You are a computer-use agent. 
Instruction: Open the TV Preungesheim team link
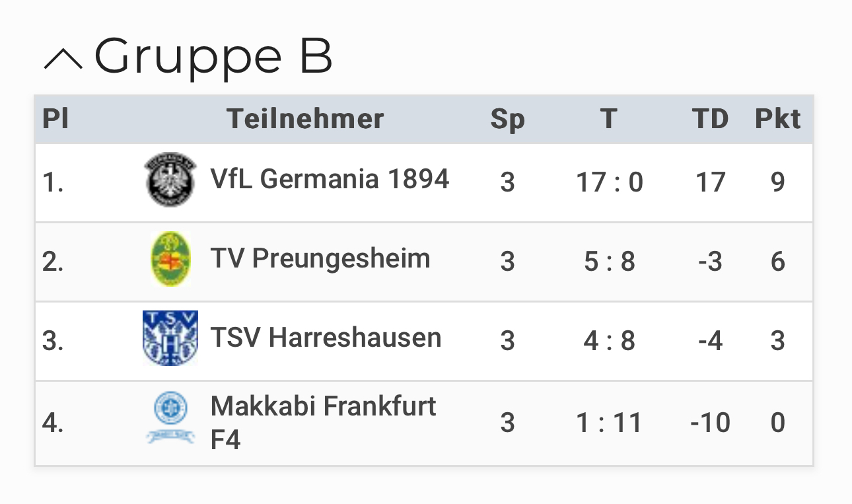click(x=320, y=258)
